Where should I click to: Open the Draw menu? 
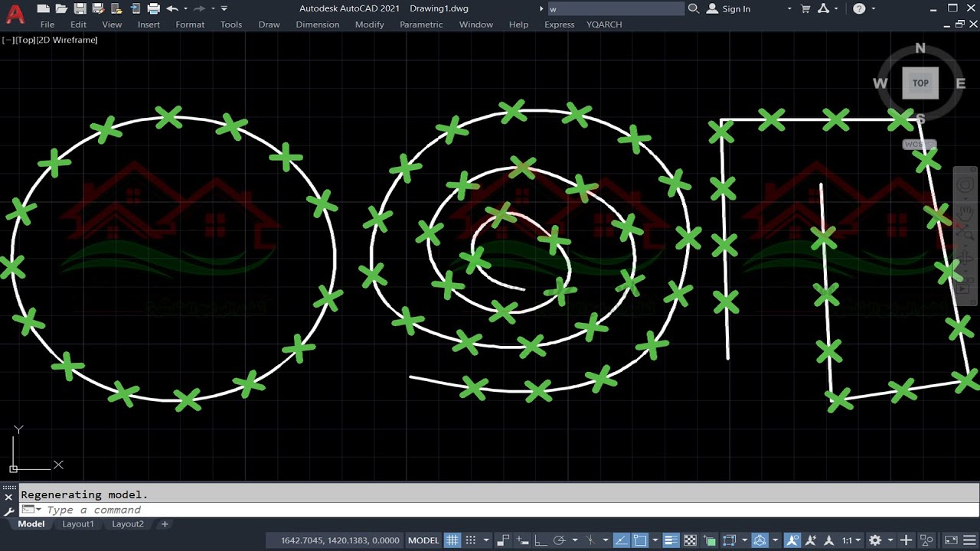[269, 24]
